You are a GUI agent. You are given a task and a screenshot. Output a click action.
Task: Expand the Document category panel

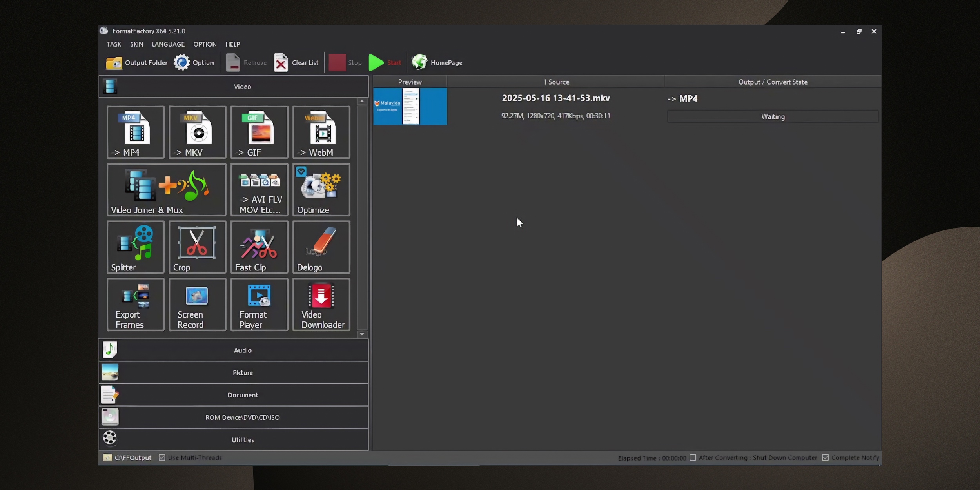234,395
